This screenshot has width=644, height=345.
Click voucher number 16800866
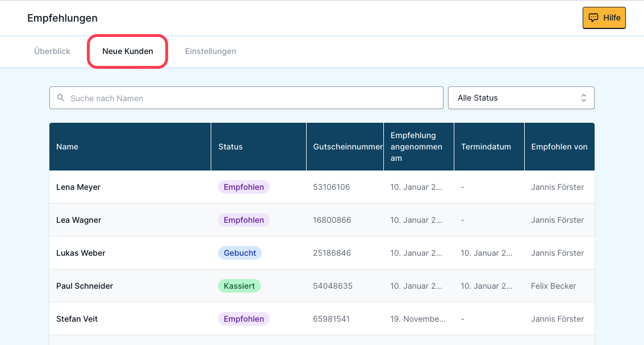coord(332,220)
